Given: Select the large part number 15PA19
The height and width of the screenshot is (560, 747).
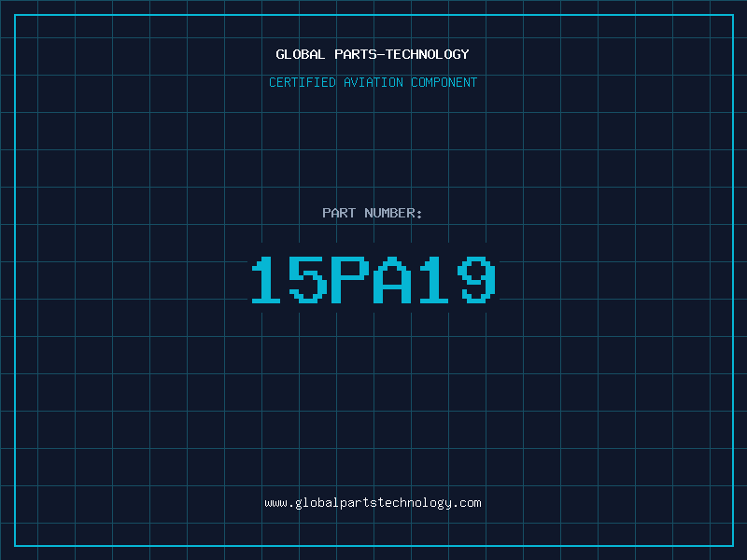Looking at the screenshot, I should [x=373, y=280].
